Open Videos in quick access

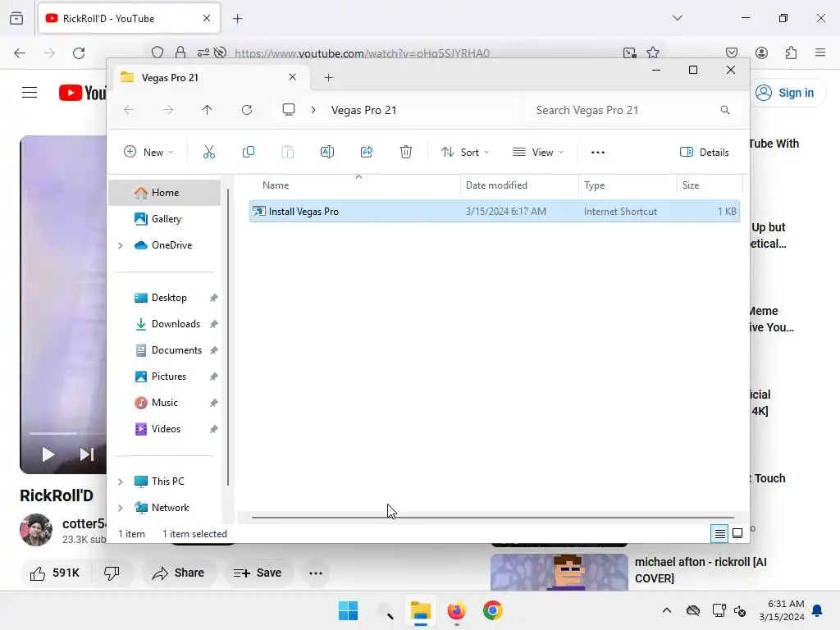pyautogui.click(x=164, y=429)
